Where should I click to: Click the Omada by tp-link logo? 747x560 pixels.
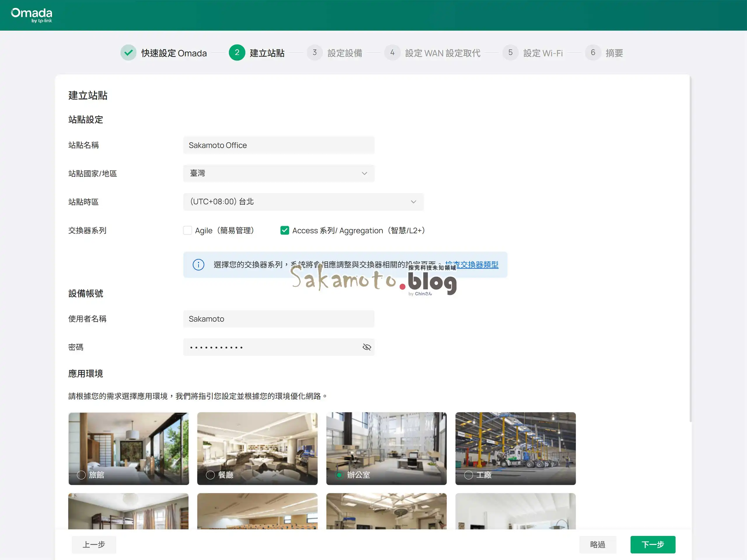(32, 15)
